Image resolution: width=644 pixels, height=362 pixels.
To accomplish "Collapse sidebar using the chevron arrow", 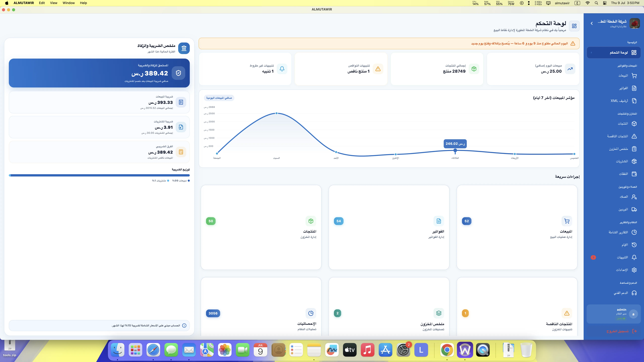I will 592,23.
